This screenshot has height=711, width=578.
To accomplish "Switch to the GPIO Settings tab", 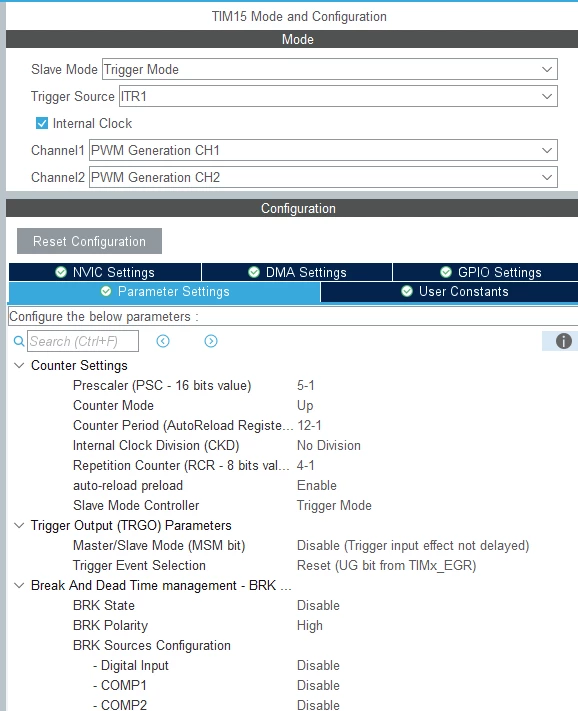I will click(x=486, y=272).
